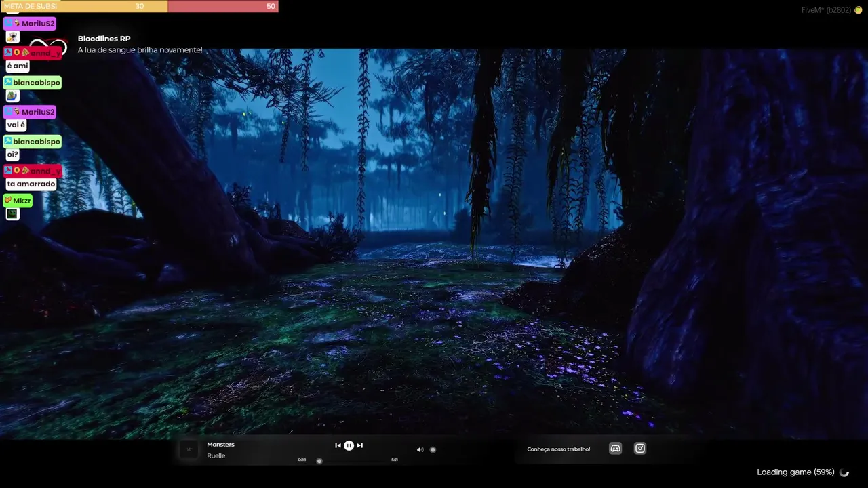Skip to the previous track
Screen dimensions: 868x488
(x=338, y=445)
